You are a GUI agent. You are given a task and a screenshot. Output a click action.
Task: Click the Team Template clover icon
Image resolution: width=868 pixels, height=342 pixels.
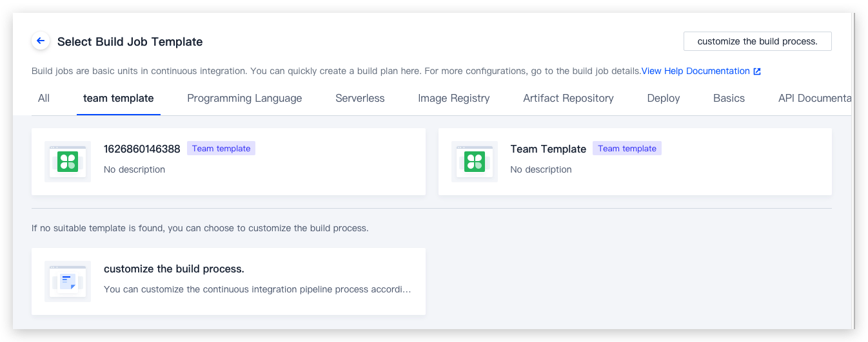475,162
